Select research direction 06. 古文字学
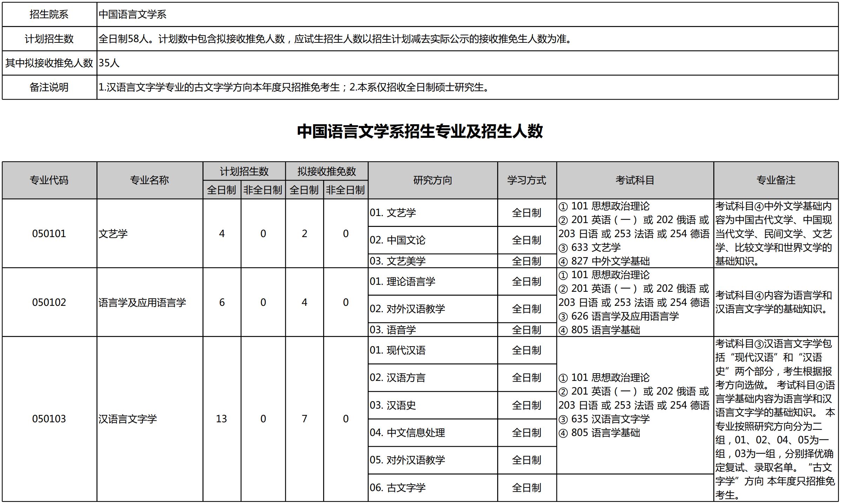841x504 pixels. coord(397,488)
